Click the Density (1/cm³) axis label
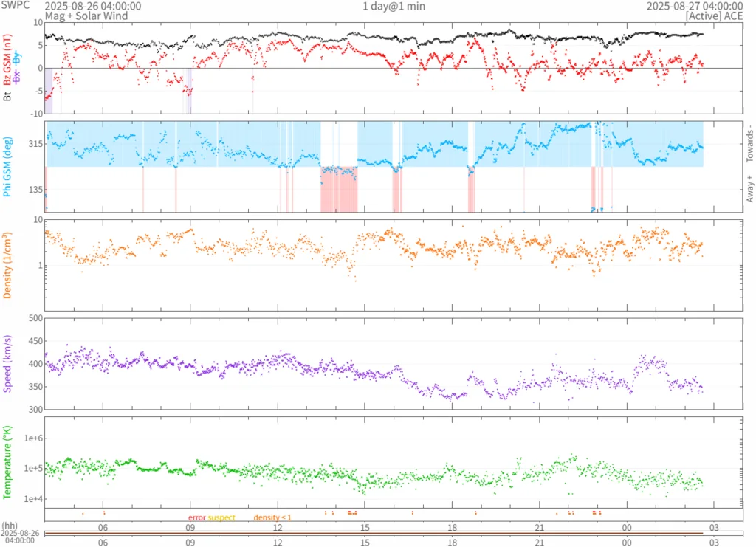This screenshot has width=756, height=547. (x=7, y=264)
